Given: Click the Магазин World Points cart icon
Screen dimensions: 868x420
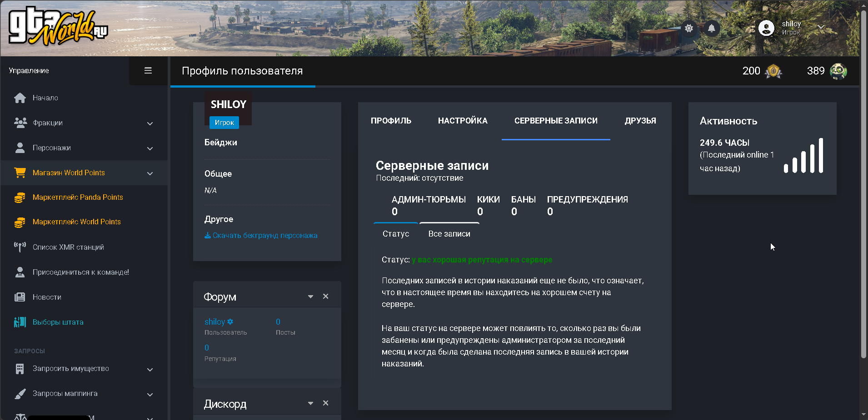Looking at the screenshot, I should [20, 173].
